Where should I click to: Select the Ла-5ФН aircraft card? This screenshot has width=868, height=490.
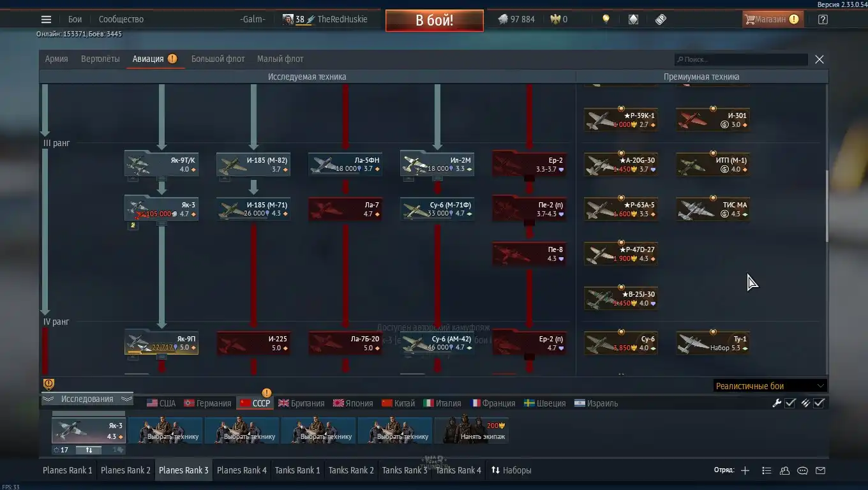345,164
